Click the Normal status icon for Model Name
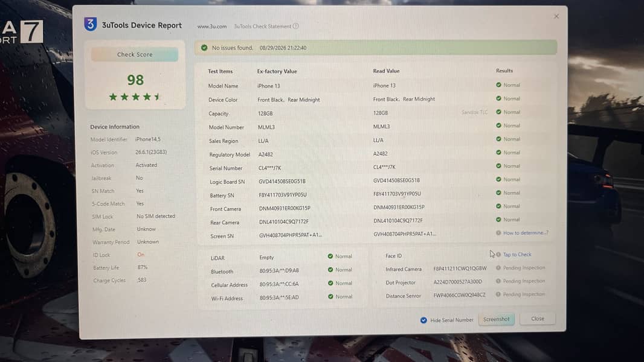Screen dimensions: 644x362 tap(498, 85)
